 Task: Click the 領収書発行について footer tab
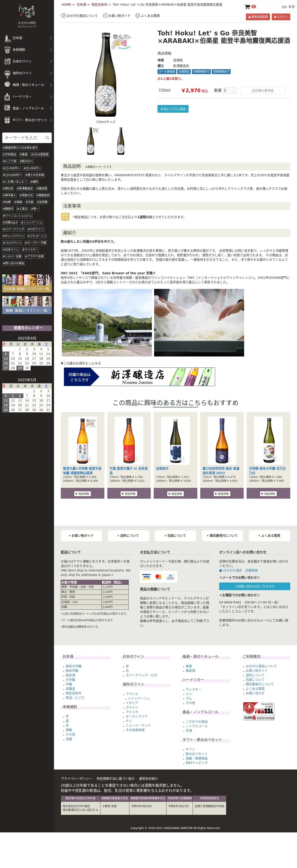(x=222, y=536)
